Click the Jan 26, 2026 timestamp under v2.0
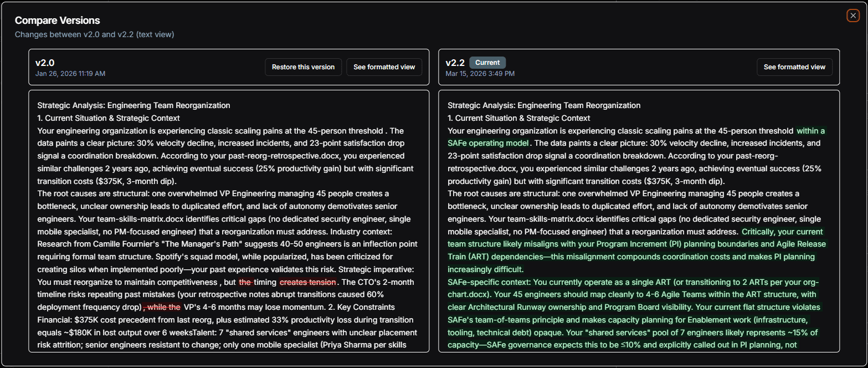 (x=70, y=73)
